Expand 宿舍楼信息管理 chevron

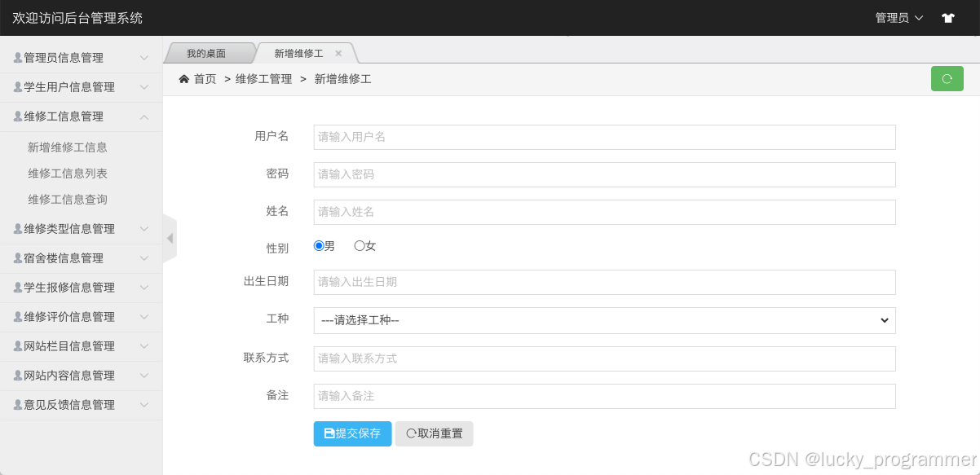tap(144, 258)
